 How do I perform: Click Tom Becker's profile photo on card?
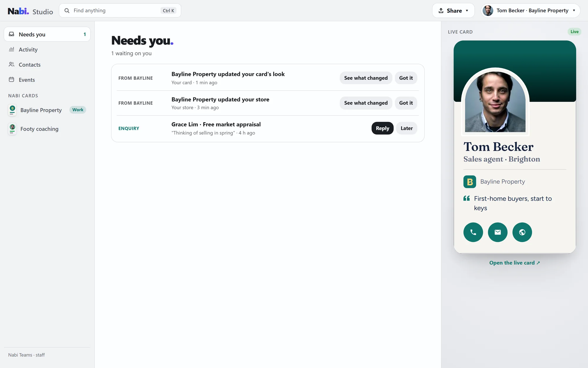point(495,102)
